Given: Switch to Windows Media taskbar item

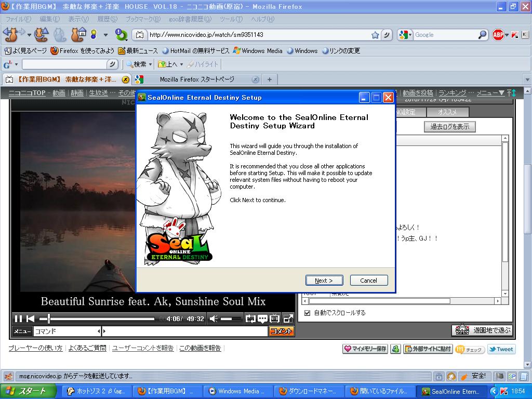Looking at the screenshot, I should [x=237, y=391].
